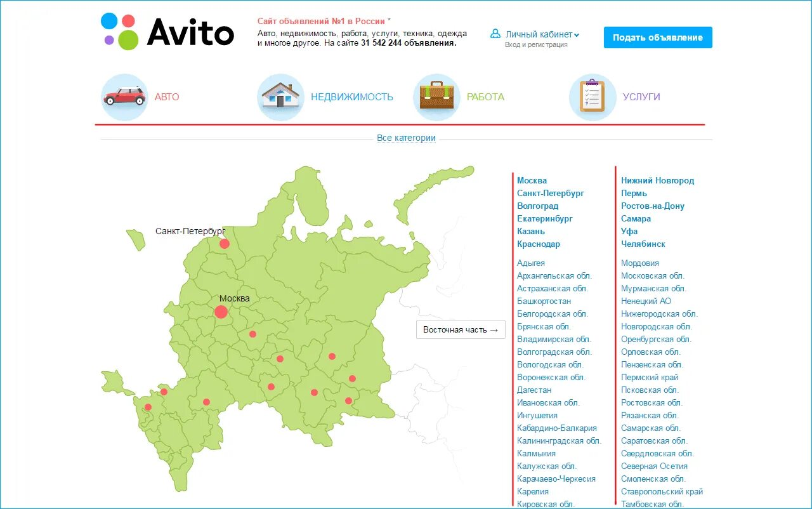This screenshot has width=812, height=509.
Task: Select region Оренбургская обл.
Action: point(657,339)
